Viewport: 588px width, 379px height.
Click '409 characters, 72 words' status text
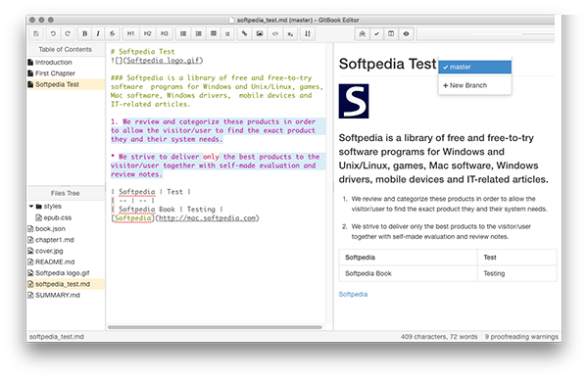[439, 337]
